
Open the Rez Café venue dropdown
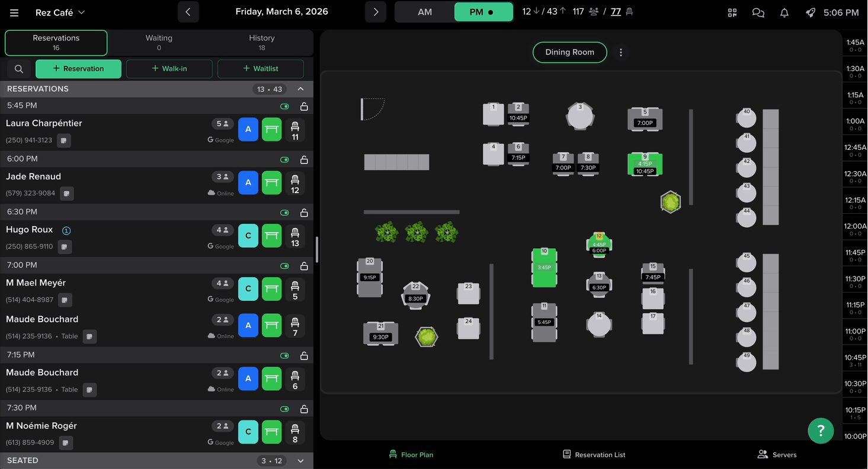pos(60,12)
